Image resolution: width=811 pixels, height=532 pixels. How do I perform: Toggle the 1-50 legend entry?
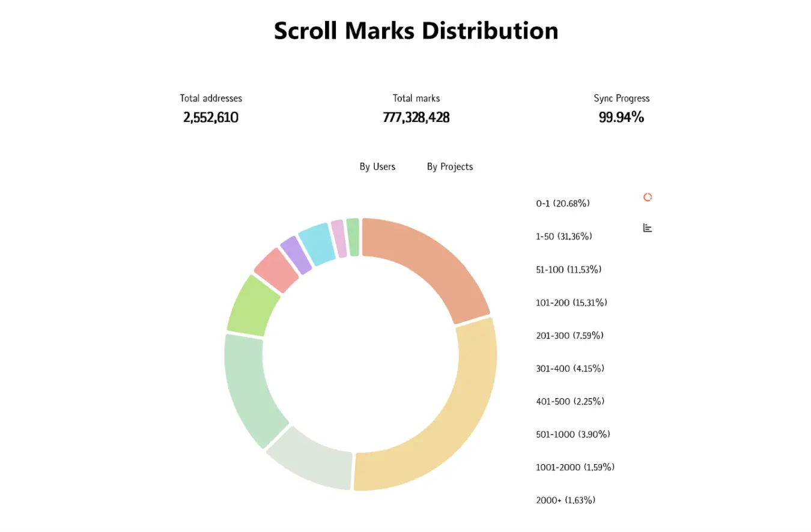(x=563, y=236)
